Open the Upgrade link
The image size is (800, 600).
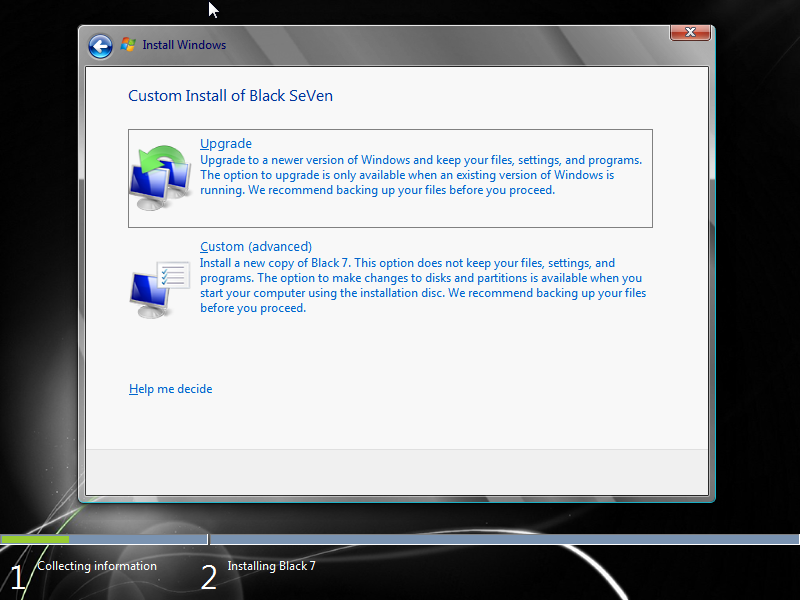tap(225, 143)
